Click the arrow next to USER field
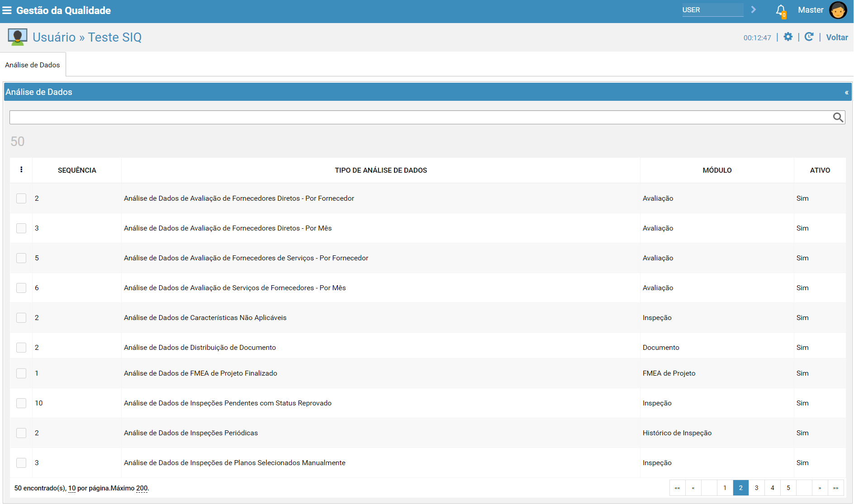This screenshot has height=504, width=854. [x=754, y=9]
